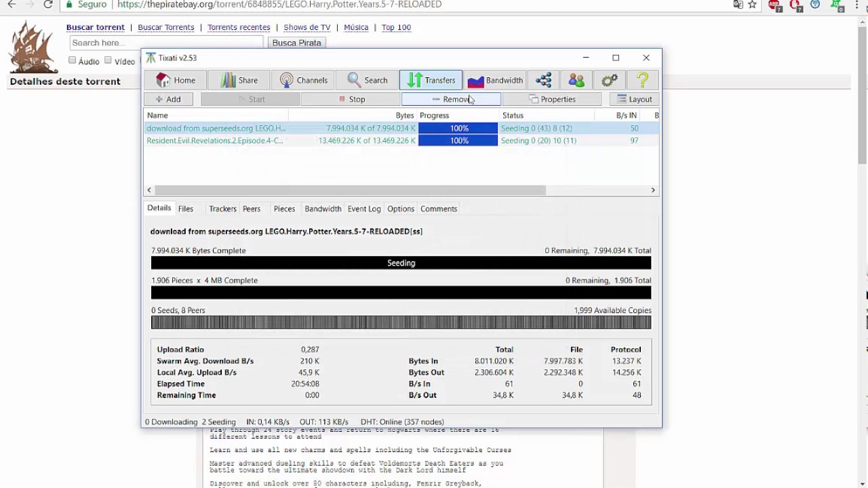The height and width of the screenshot is (488, 868).
Task: Switch to the Peers tab
Action: pyautogui.click(x=252, y=209)
